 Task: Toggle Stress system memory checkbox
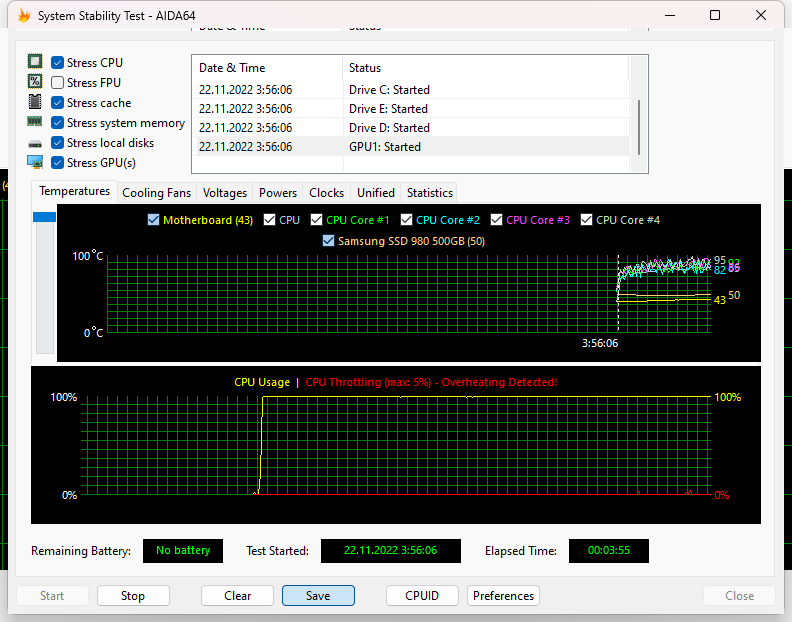pyautogui.click(x=58, y=123)
